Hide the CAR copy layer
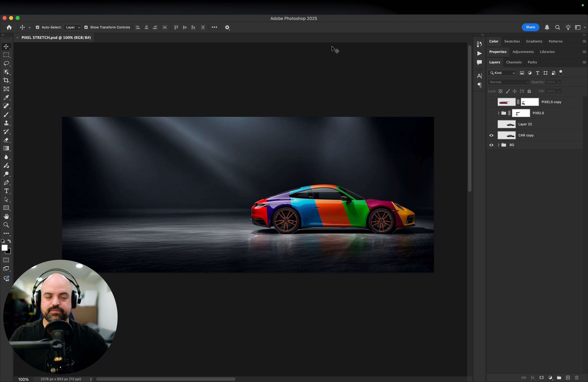 pos(491,135)
